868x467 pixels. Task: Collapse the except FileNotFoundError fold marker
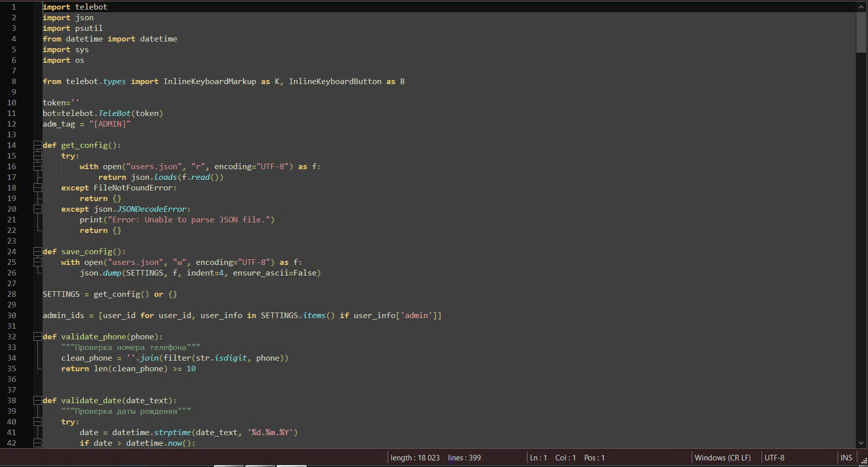(37, 188)
